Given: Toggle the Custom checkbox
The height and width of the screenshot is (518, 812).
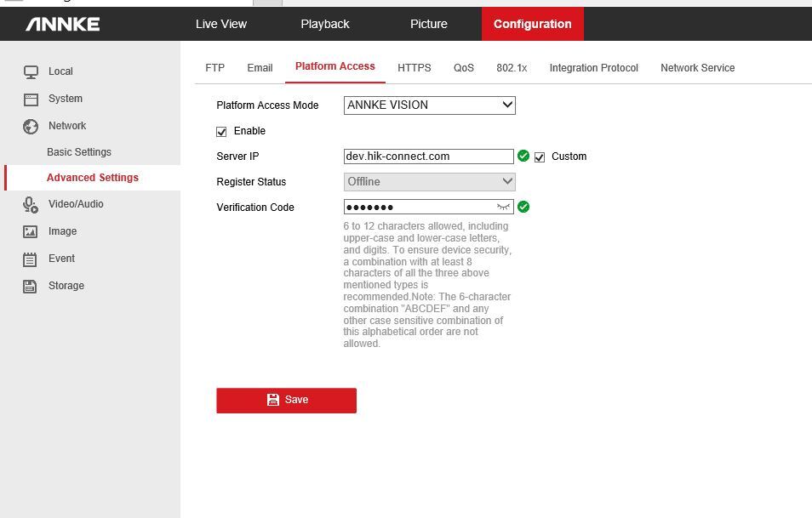Looking at the screenshot, I should (x=540, y=157).
